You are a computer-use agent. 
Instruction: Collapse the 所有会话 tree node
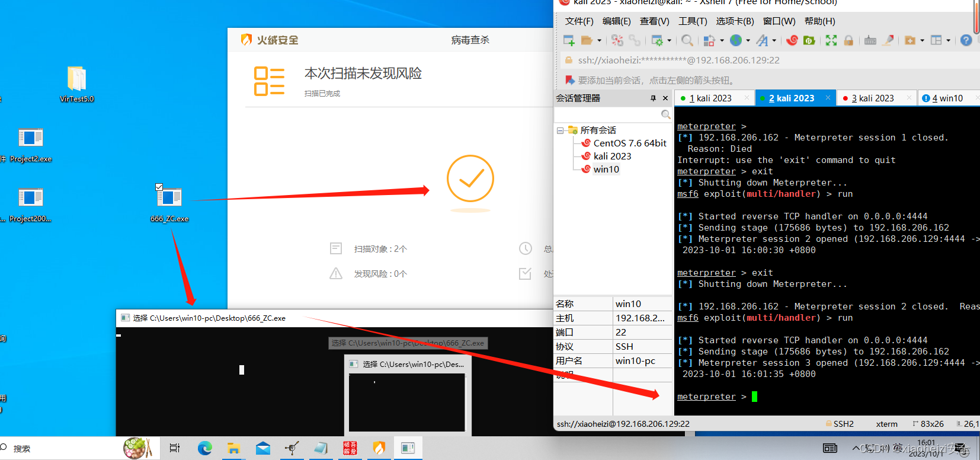click(560, 130)
